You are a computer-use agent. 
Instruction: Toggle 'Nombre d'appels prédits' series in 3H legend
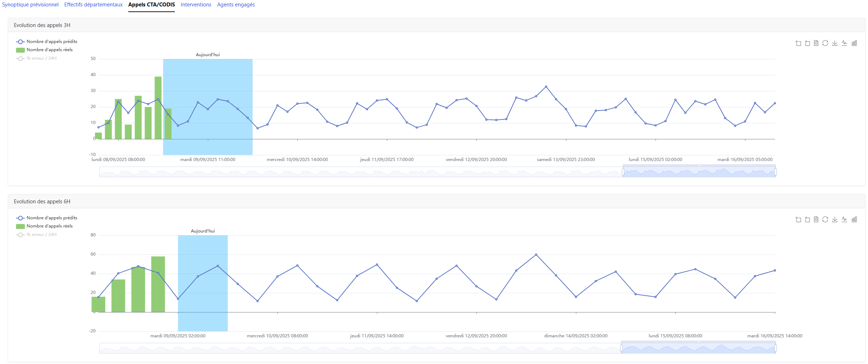click(x=52, y=42)
